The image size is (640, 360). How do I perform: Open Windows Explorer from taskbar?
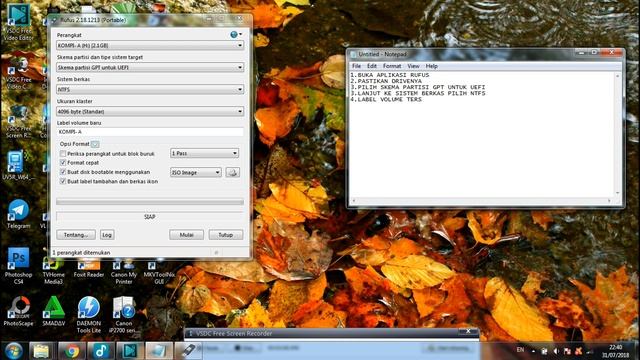click(41, 351)
